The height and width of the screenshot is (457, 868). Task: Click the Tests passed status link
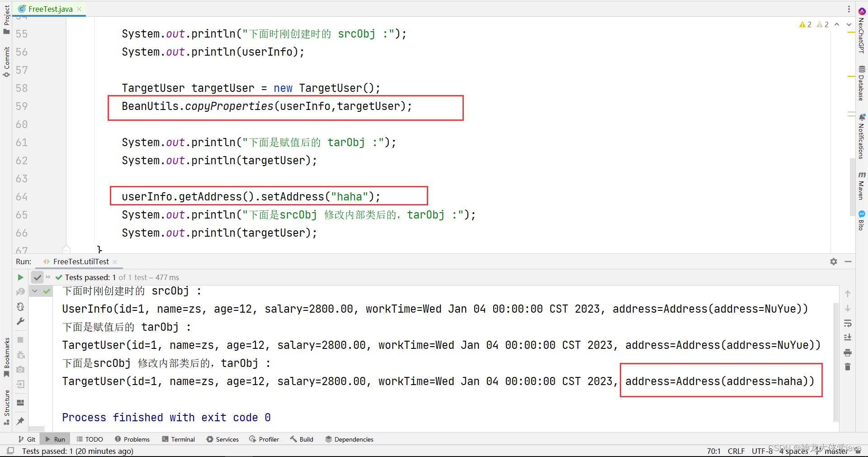point(78,451)
